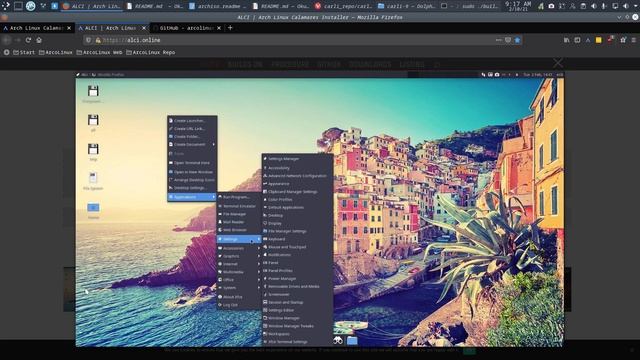This screenshot has height=360, width=640.
Task: Switch to the GitHub arcolinux tab
Action: 186,28
